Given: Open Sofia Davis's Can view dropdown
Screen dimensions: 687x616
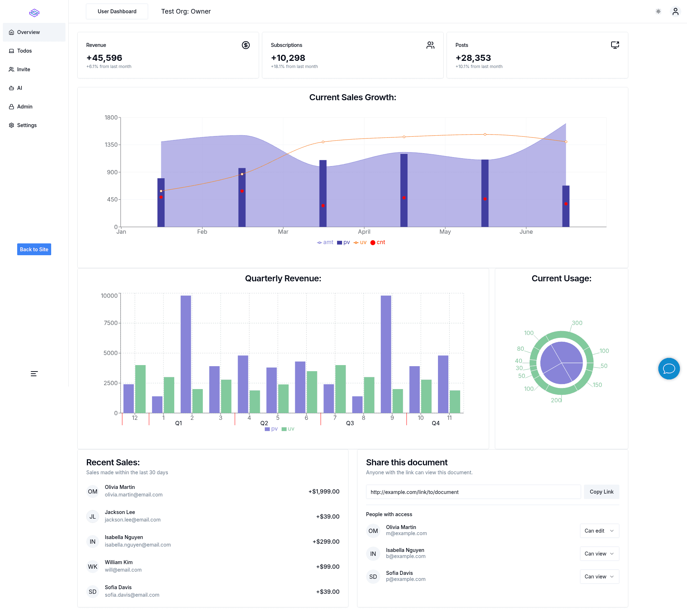Looking at the screenshot, I should tap(599, 577).
